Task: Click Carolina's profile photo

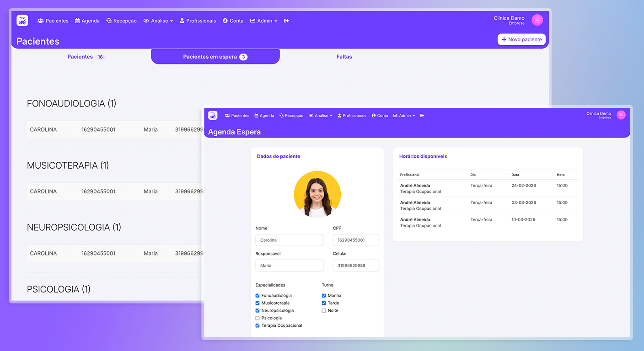Action: (317, 194)
